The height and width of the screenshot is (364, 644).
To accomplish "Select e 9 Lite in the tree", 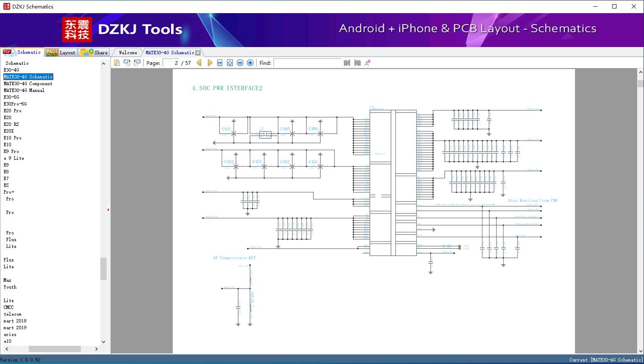I will (x=14, y=158).
